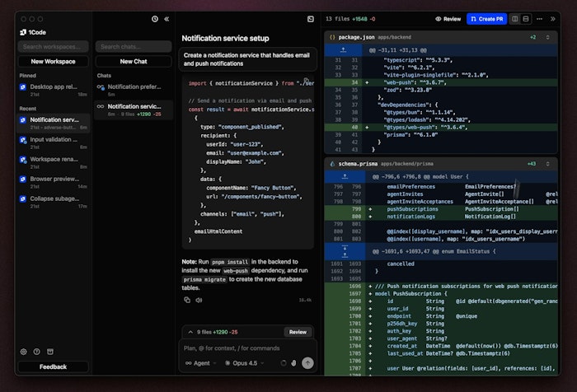Screen dimensions: 577x392
Task: Toggle collapse of package.json diff
Action: pos(547,37)
